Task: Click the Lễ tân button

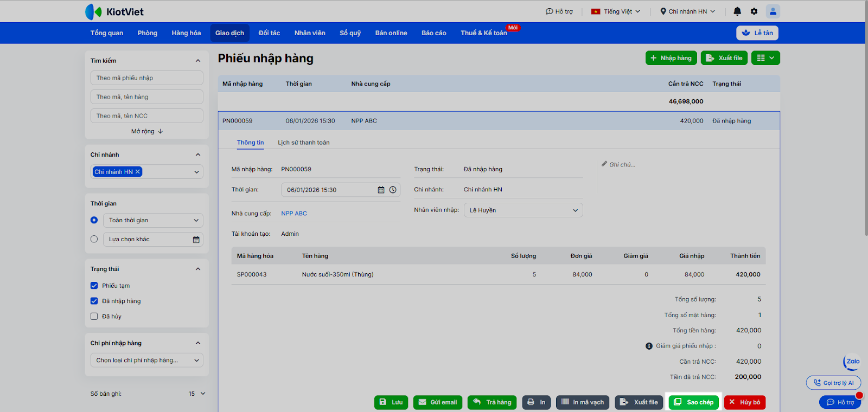Action: (757, 33)
